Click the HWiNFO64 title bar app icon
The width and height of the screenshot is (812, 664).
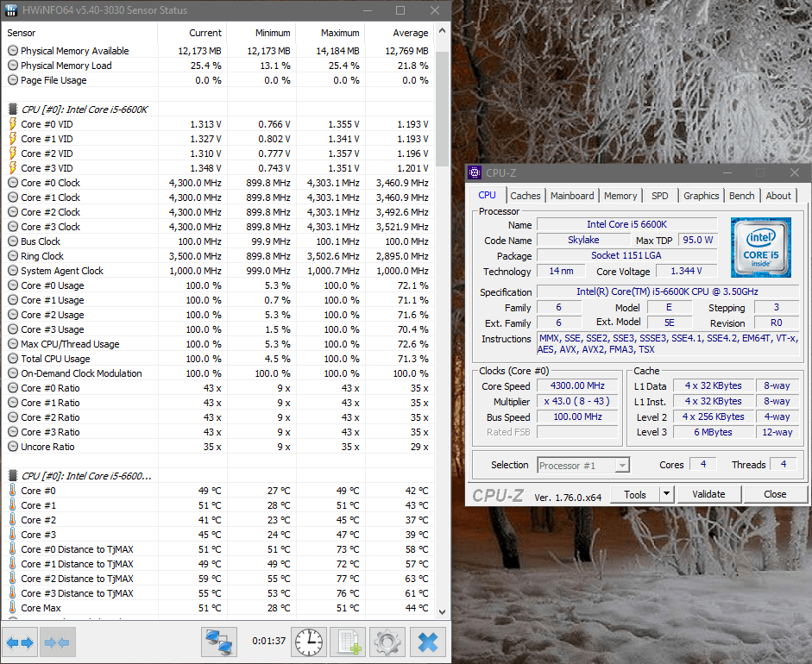point(11,9)
